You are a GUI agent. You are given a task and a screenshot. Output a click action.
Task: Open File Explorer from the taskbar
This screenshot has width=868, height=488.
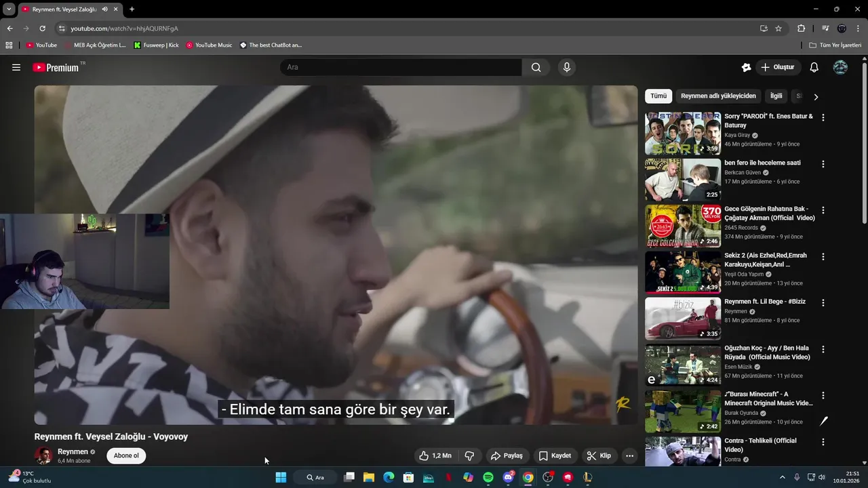coord(369,477)
